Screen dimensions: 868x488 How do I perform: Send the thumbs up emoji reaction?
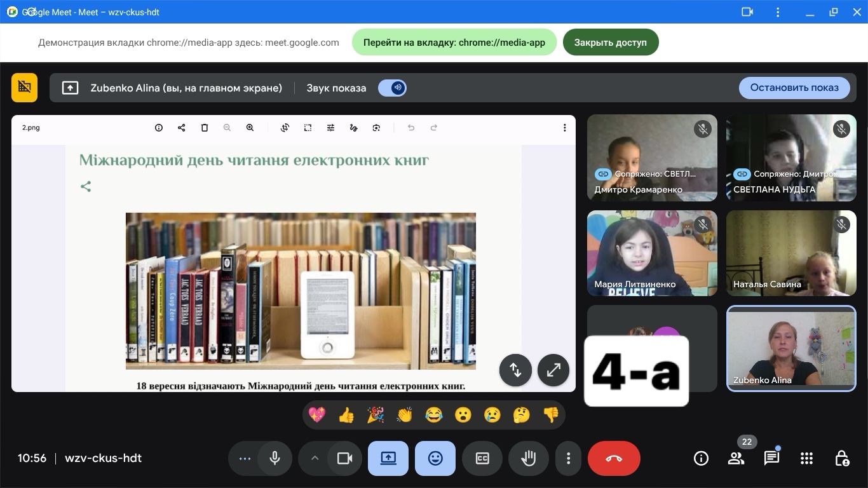(x=346, y=415)
